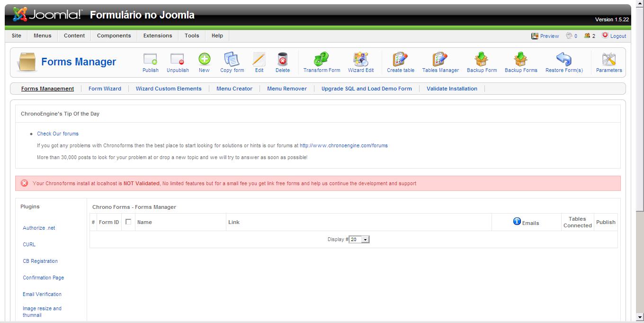The image size is (644, 323).
Task: Switch to the Form Wizard tab
Action: pos(105,89)
